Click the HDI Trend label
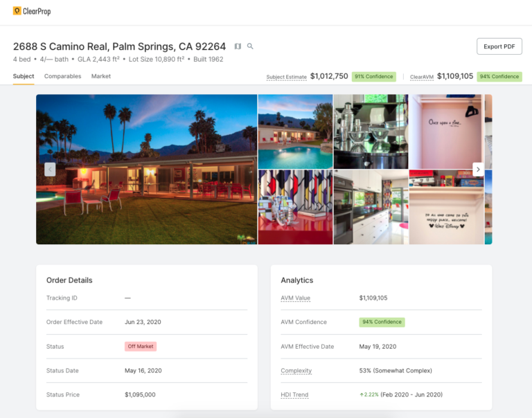 click(294, 394)
